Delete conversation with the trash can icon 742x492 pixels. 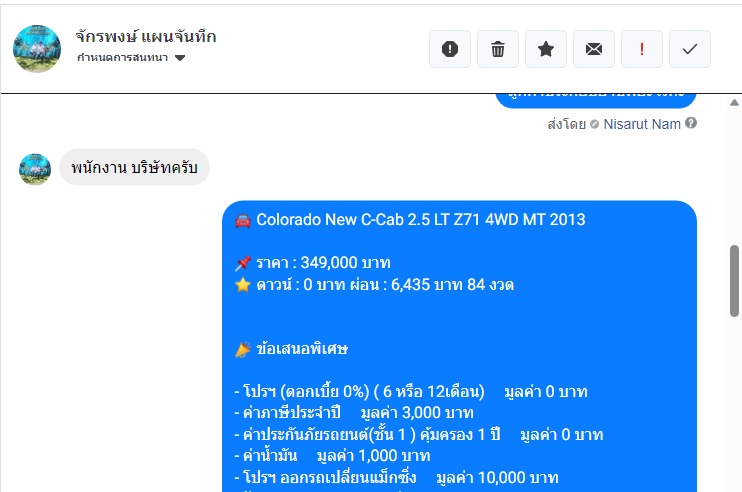click(x=498, y=49)
